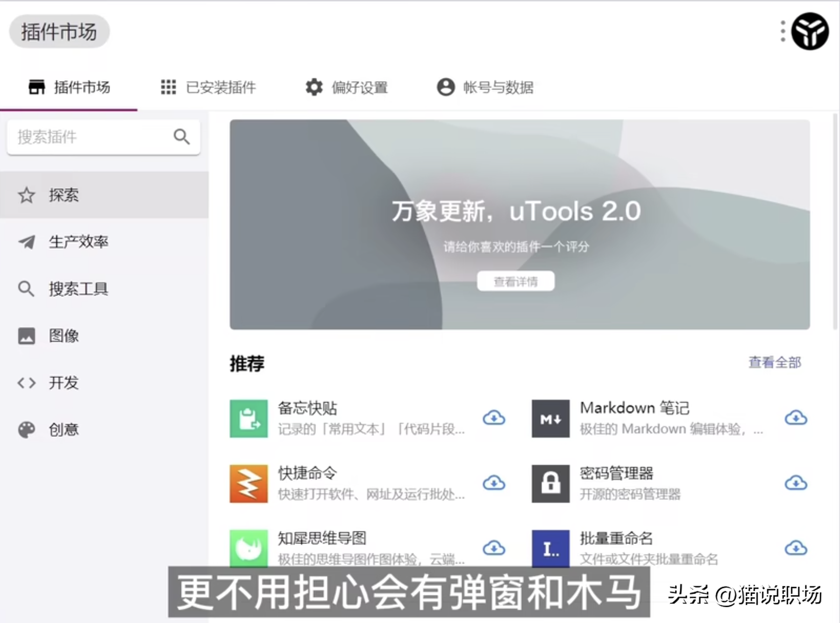Select the 创意 category

[104, 430]
